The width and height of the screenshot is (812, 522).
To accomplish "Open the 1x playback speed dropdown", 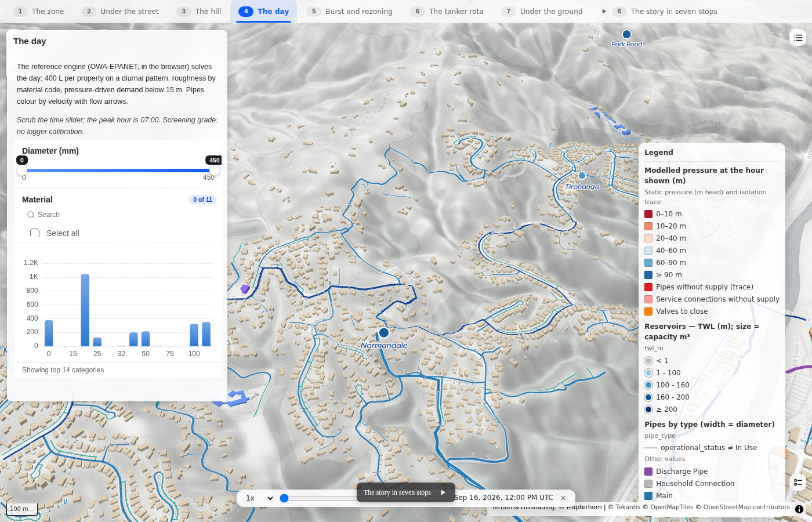I will 259,498.
